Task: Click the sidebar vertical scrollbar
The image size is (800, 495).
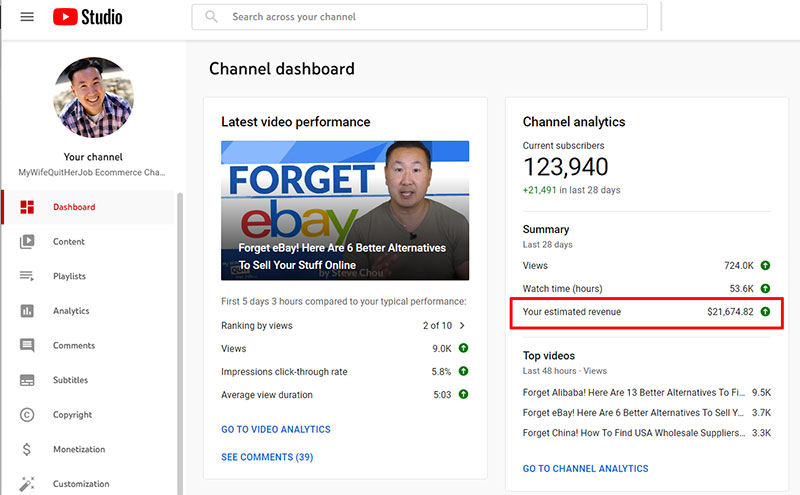Action: [180, 342]
